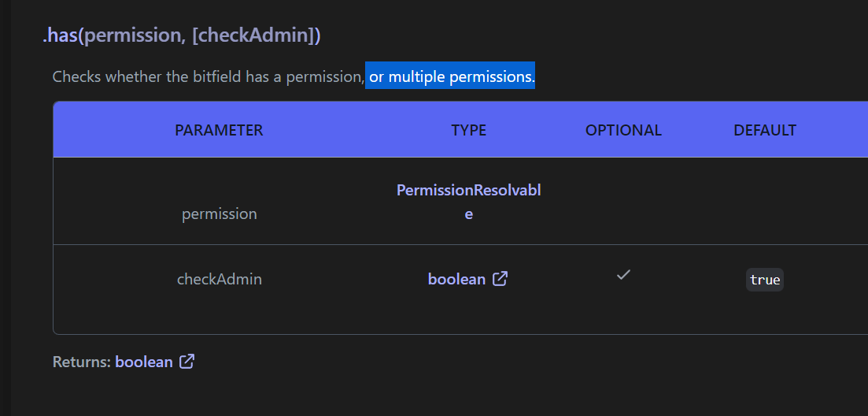Click the '.has' portion of the method title

coord(60,35)
